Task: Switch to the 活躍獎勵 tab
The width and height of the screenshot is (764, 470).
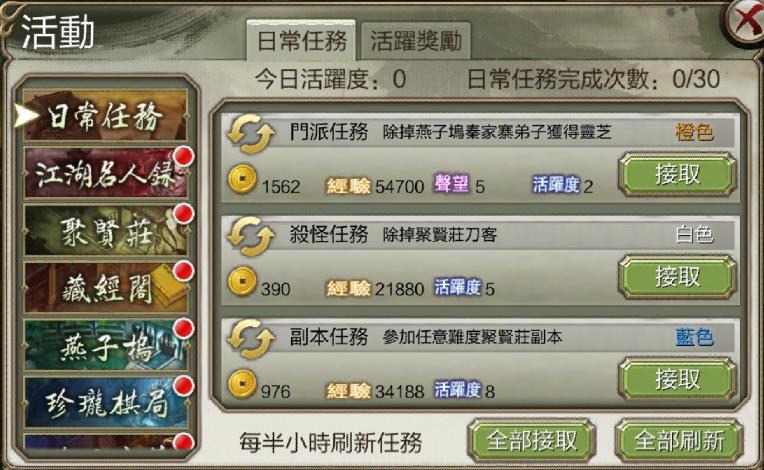Action: (416, 40)
